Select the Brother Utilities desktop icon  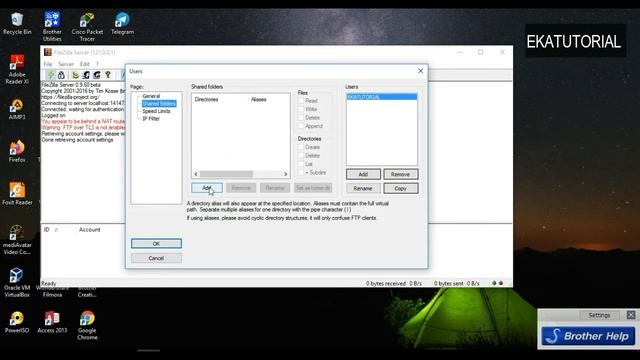pos(52,27)
